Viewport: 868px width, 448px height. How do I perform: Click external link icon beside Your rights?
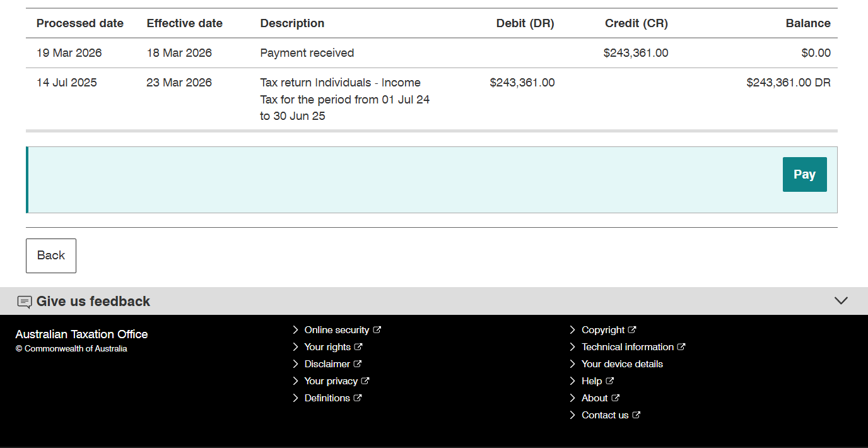click(x=358, y=346)
